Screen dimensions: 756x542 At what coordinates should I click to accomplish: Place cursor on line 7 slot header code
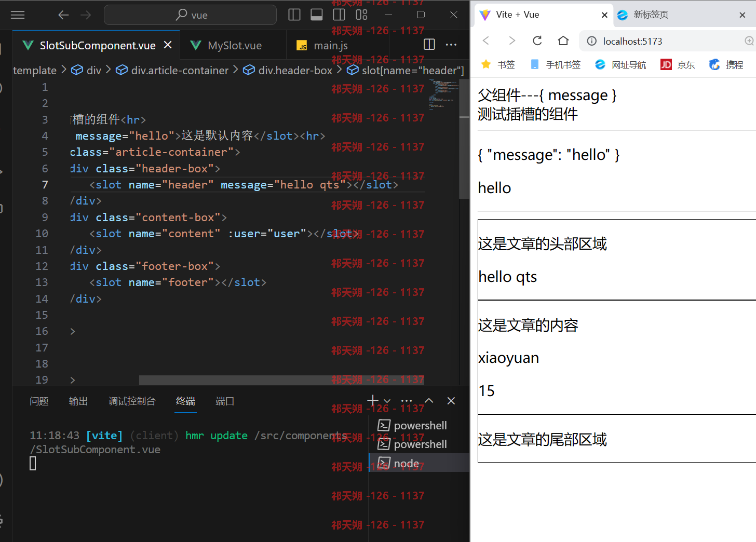tap(244, 185)
